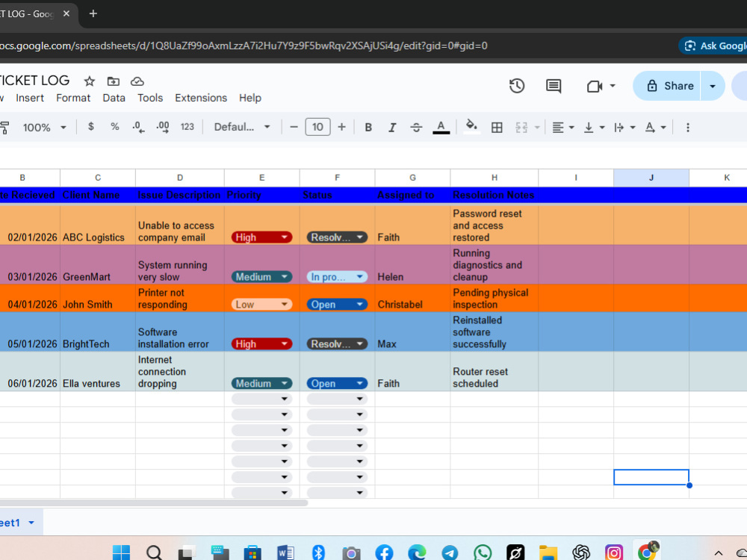Open vertical align options

pyautogui.click(x=594, y=127)
